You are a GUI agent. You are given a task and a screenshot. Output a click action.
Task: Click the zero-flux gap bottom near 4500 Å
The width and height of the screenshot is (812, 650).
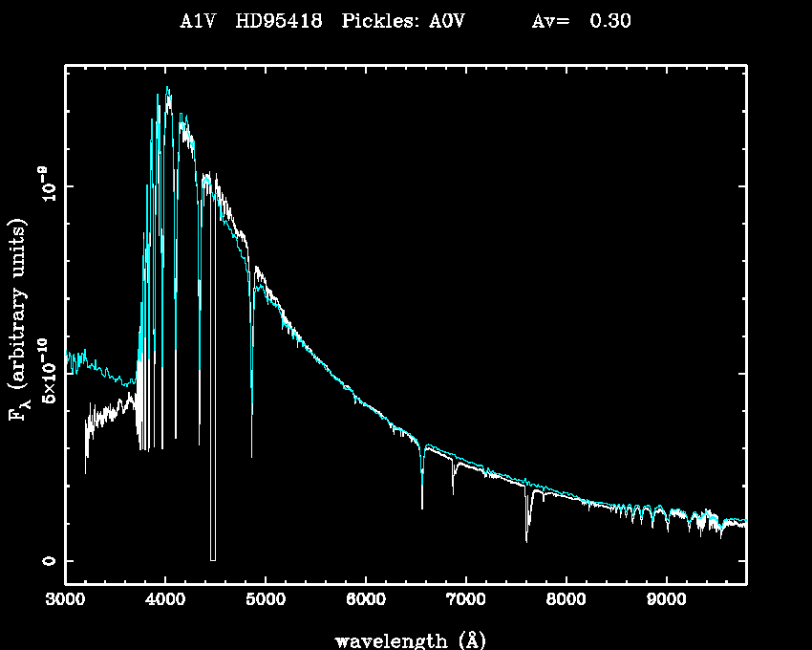click(213, 559)
